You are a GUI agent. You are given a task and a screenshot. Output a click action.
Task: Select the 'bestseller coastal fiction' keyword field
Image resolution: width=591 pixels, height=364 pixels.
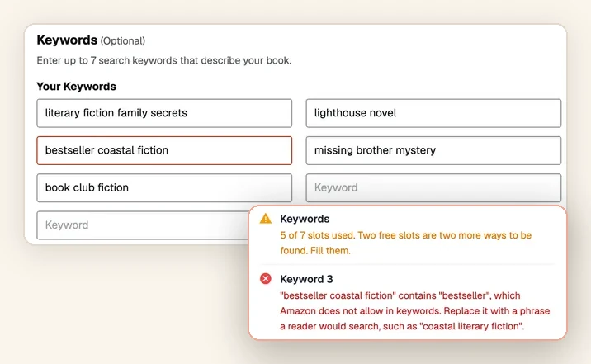point(164,150)
